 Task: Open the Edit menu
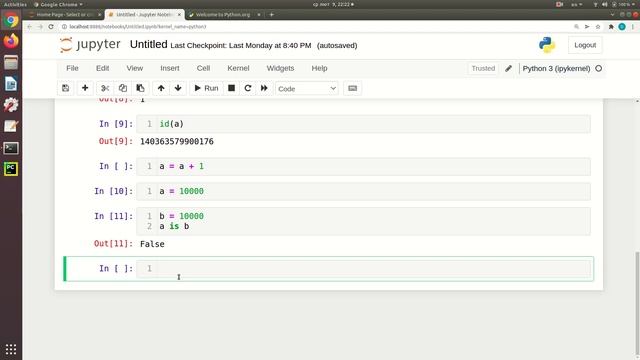coord(102,68)
